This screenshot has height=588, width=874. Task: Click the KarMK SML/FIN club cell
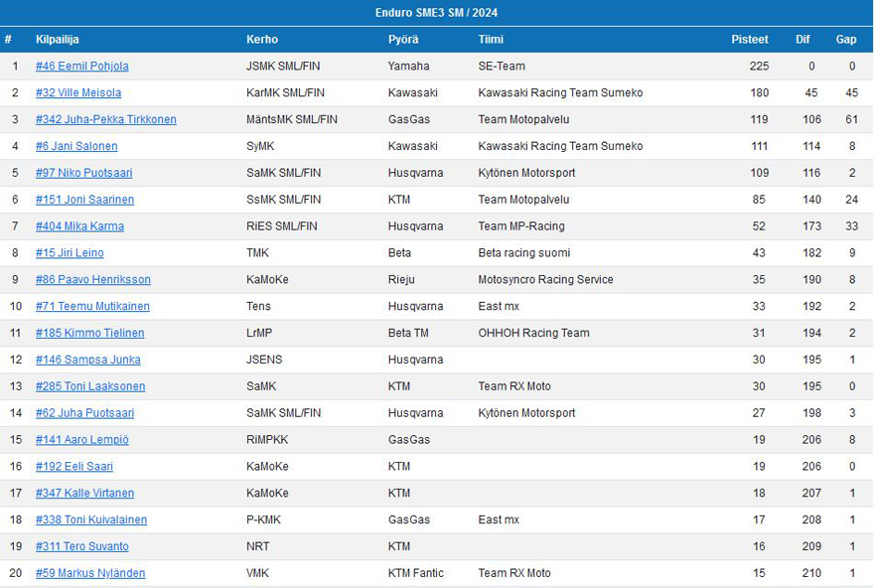click(285, 92)
